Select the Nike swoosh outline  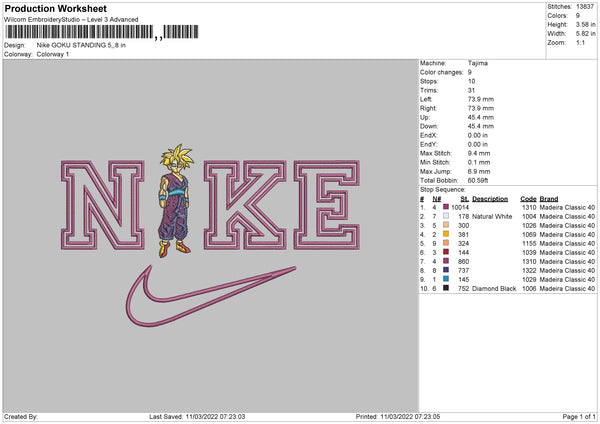210,296
